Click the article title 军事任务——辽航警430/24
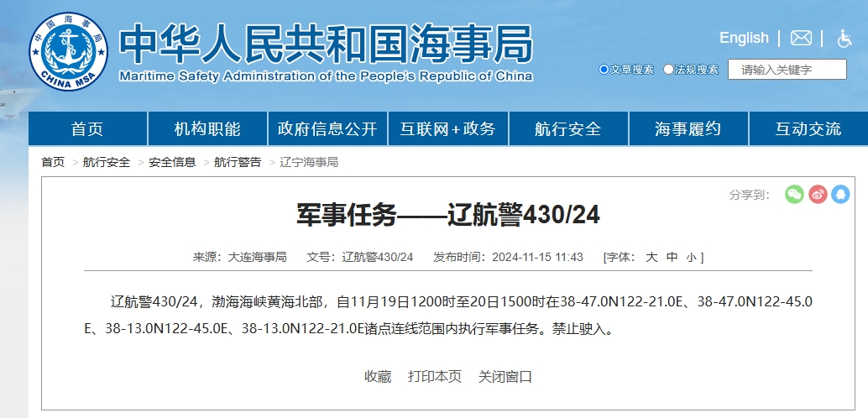Viewport: 868px width, 418px height. point(447,215)
